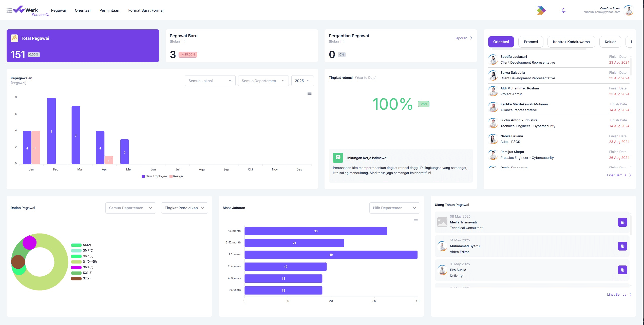644x325 pixels.
Task: Click Salwa Salsabila's avatar
Action: click(493, 75)
